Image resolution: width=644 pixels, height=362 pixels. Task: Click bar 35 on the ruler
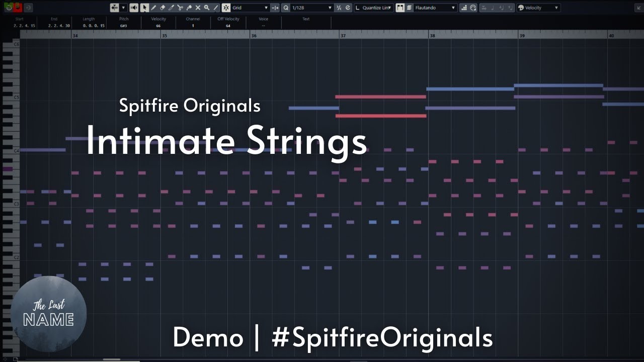[164, 36]
